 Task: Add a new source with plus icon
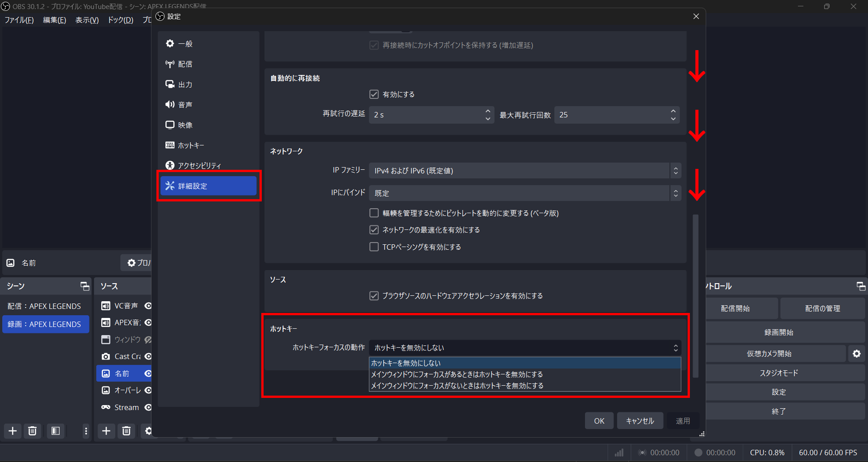click(106, 431)
